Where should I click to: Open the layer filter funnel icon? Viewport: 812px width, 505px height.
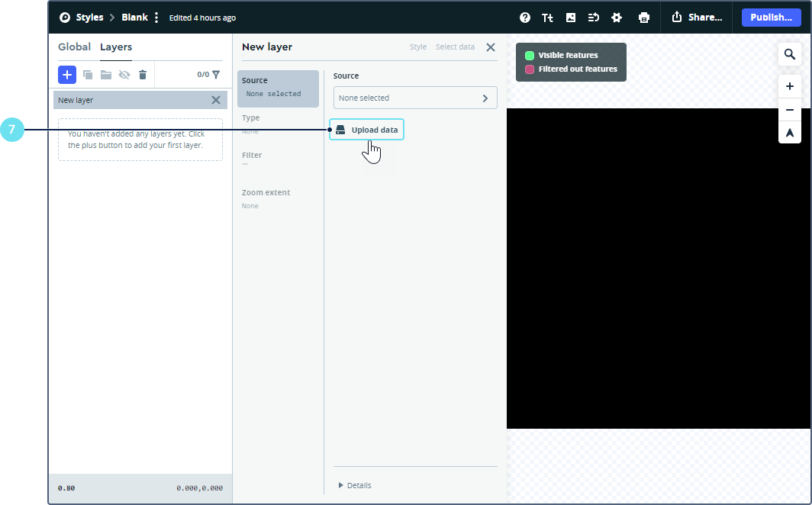click(216, 75)
